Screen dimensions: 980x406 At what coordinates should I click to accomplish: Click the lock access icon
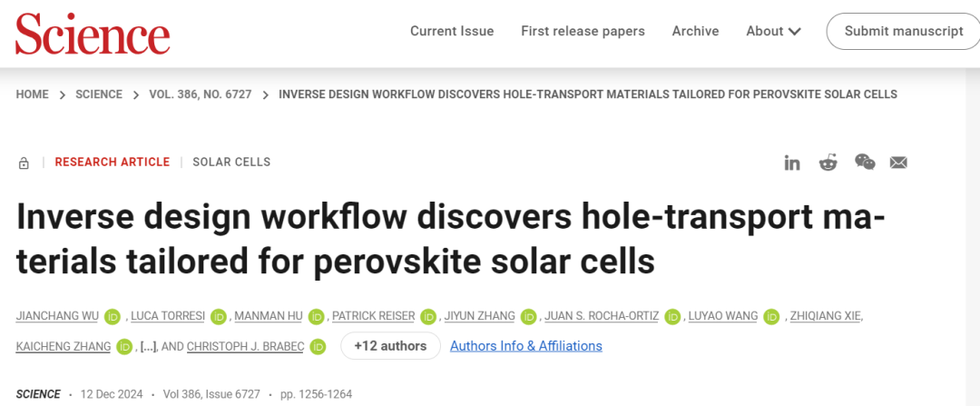(x=24, y=163)
